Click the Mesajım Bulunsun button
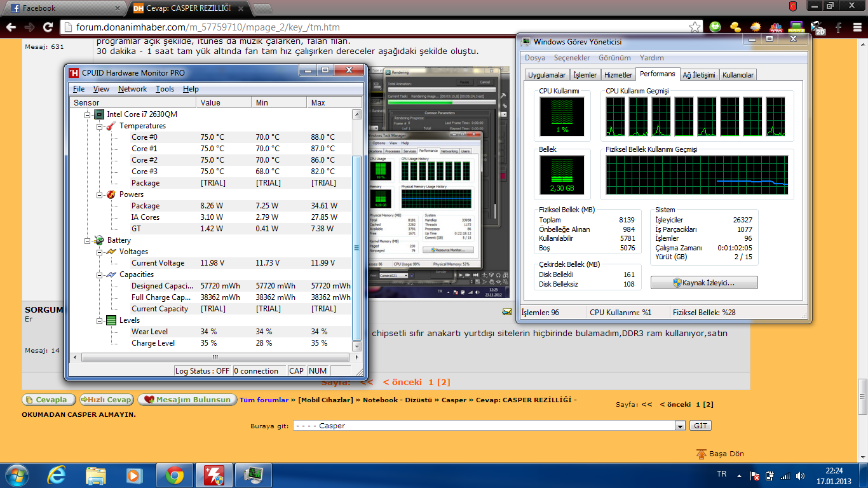Image resolution: width=868 pixels, height=488 pixels. tap(186, 400)
